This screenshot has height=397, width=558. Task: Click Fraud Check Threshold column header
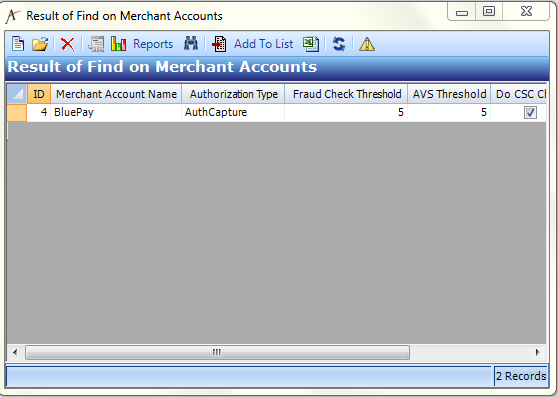point(346,94)
